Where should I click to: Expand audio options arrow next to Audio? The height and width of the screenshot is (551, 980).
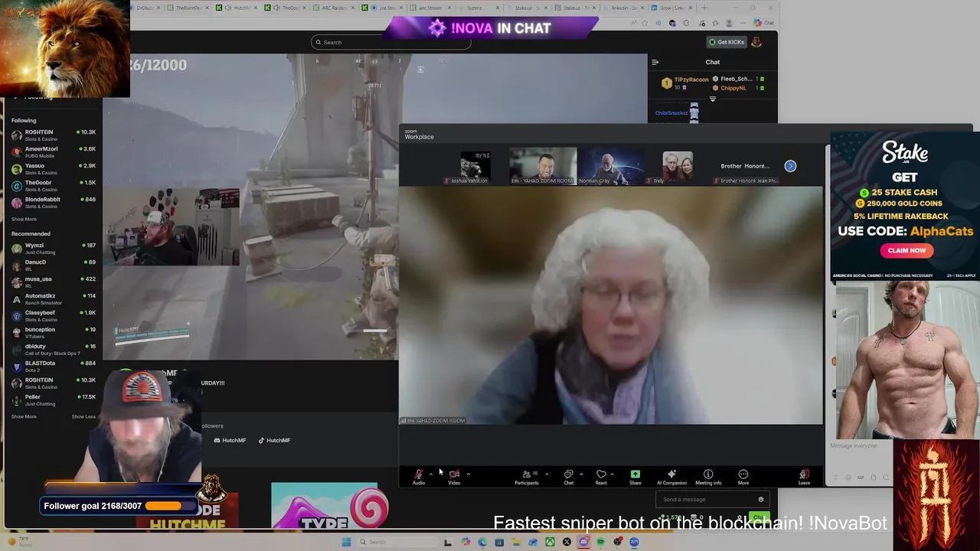(x=431, y=474)
